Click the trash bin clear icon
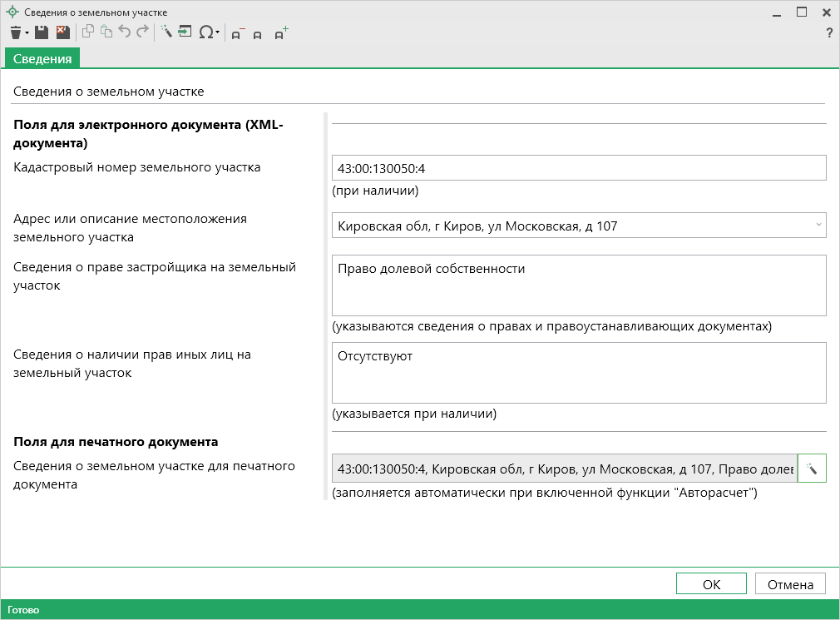840x620 pixels. pos(16,32)
